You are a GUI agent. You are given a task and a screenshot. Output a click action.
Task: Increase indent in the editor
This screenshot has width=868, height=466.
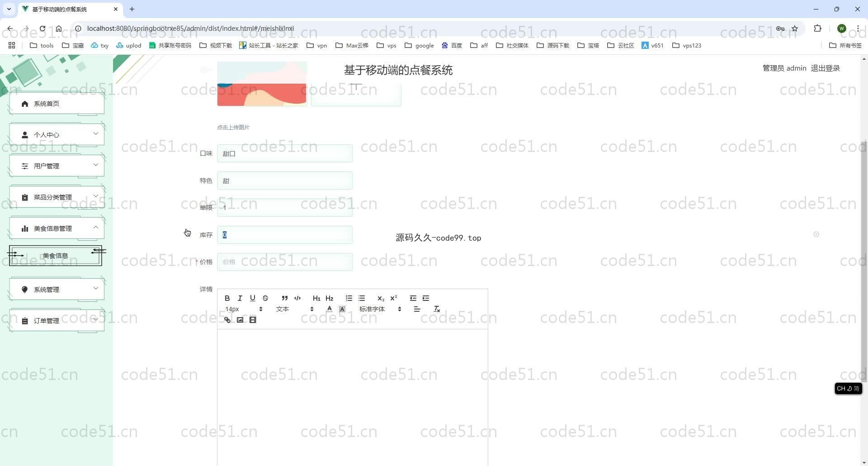point(426,298)
